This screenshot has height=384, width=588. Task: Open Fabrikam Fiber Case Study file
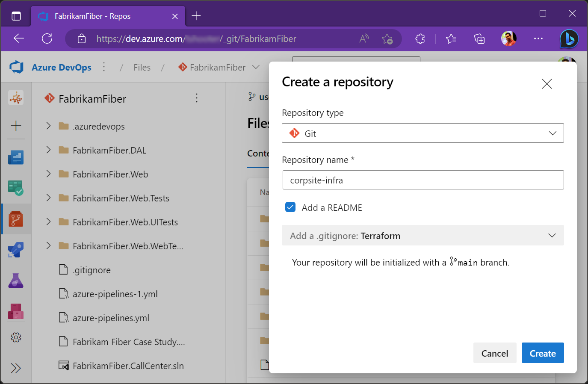128,342
